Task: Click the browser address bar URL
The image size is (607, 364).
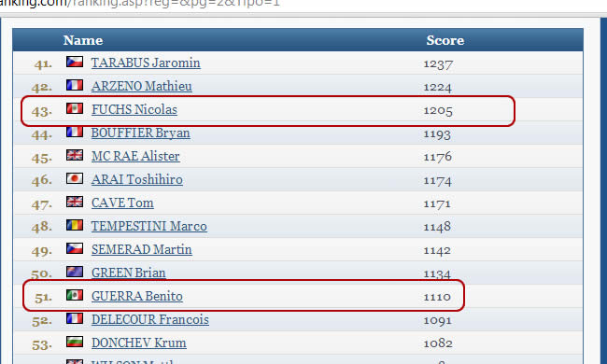Action: click(x=140, y=4)
